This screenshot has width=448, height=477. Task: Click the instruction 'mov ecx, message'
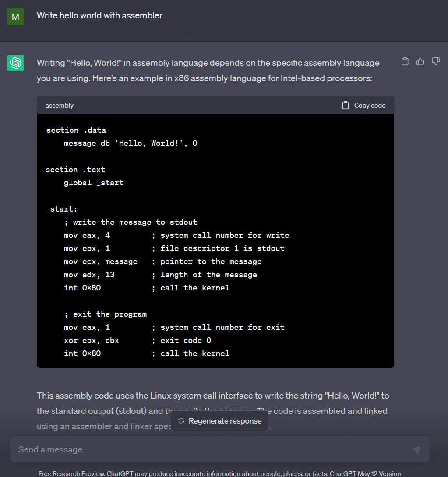(101, 261)
